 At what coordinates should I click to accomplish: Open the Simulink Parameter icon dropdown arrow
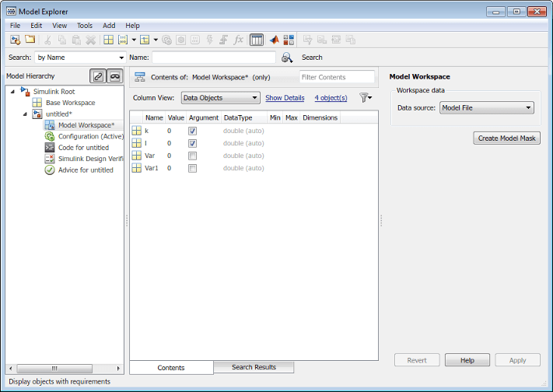click(134, 40)
